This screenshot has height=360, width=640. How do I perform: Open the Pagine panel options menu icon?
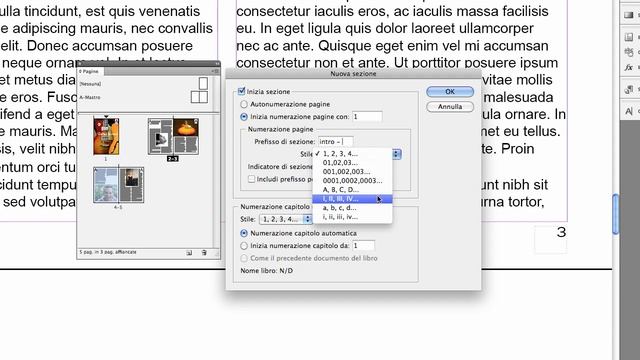point(216,71)
